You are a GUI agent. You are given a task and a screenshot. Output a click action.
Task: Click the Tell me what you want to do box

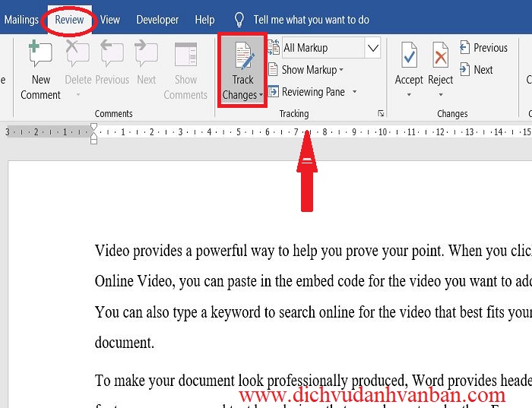[311, 20]
